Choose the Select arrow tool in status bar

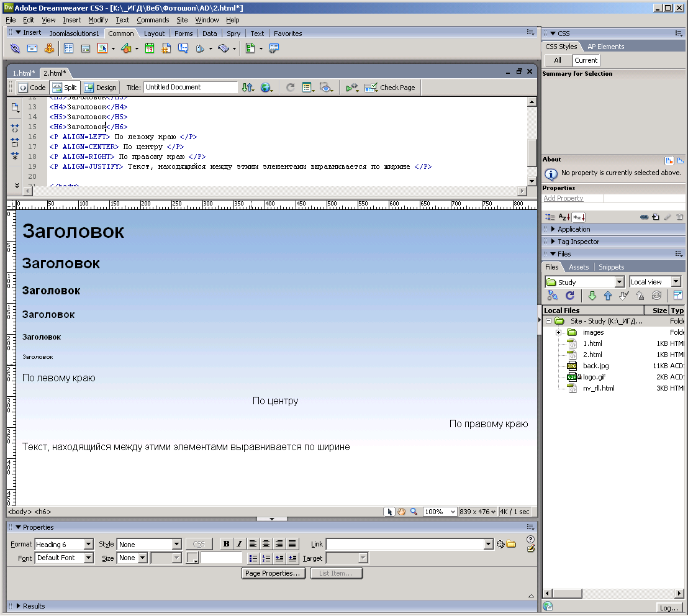[x=389, y=512]
